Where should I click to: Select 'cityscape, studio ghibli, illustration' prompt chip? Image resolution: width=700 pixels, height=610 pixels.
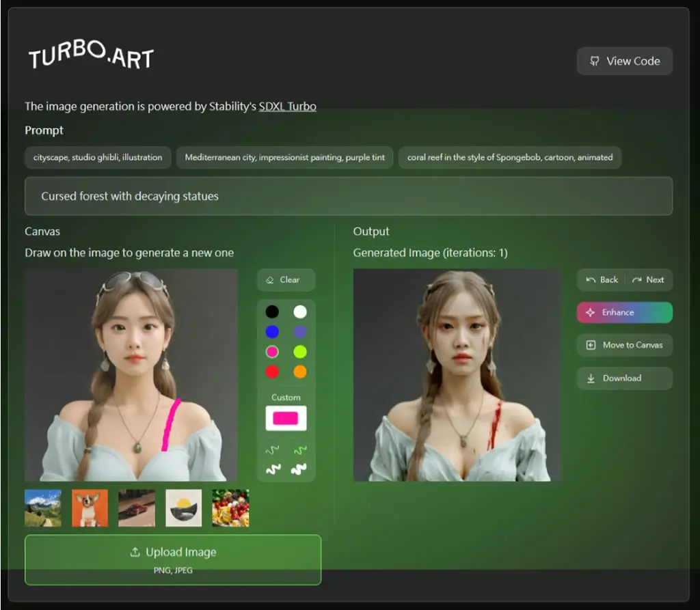pyautogui.click(x=98, y=157)
